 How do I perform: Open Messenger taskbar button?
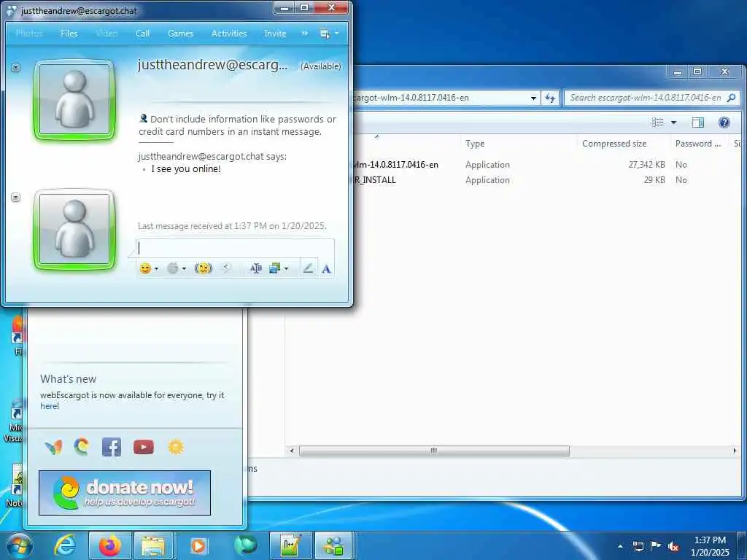pos(334,545)
